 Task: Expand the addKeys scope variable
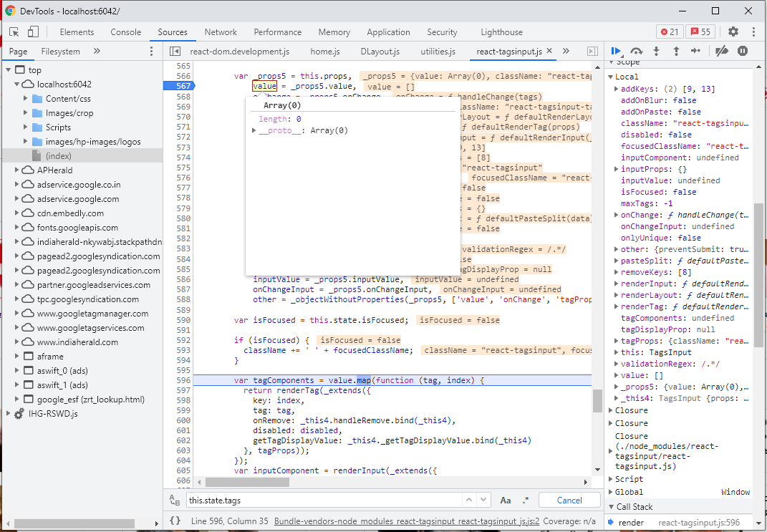(617, 89)
